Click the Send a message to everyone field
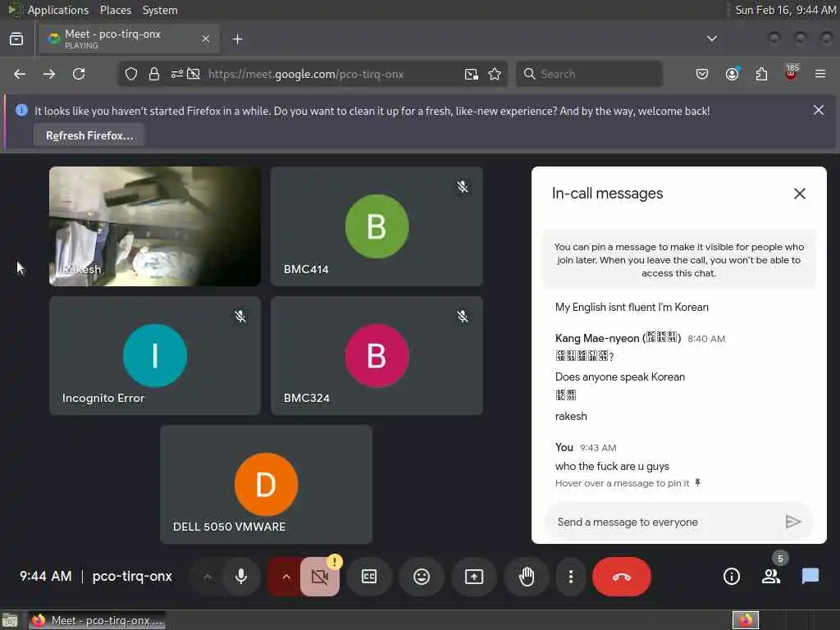 click(x=664, y=522)
